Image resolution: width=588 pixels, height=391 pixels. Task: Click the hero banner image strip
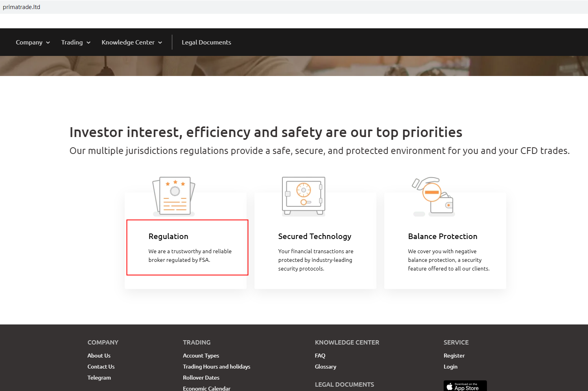click(x=294, y=66)
